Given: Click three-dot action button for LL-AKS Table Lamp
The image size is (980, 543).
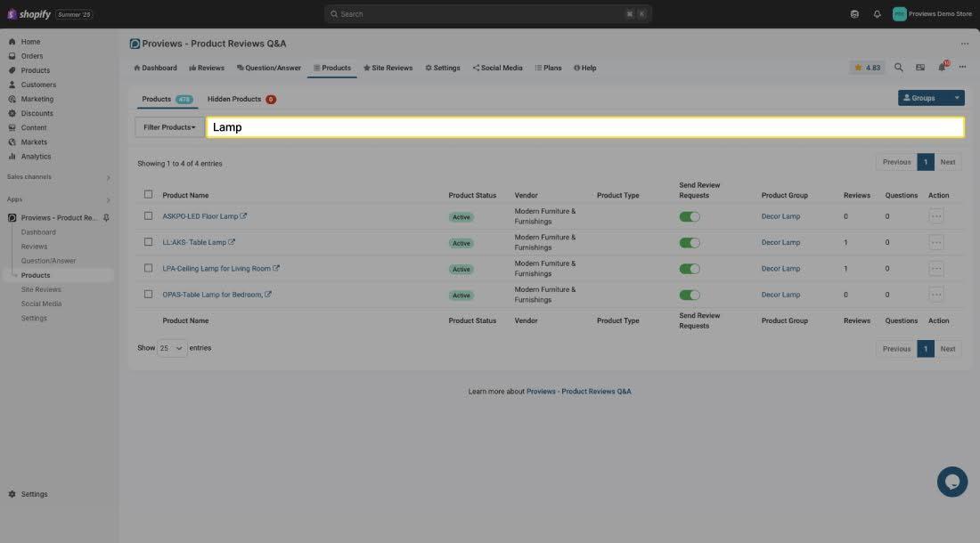Looking at the screenshot, I should click(935, 242).
